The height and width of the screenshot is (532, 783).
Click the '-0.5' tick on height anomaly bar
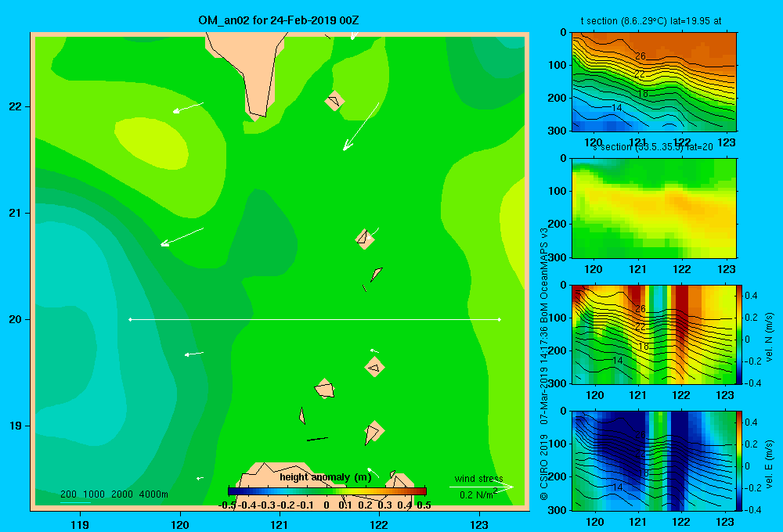coord(227,505)
